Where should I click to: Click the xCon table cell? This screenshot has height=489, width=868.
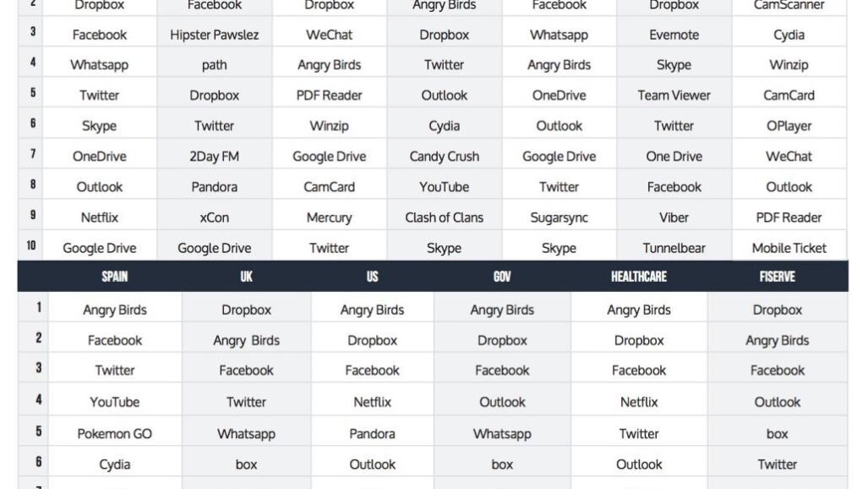coord(215,217)
